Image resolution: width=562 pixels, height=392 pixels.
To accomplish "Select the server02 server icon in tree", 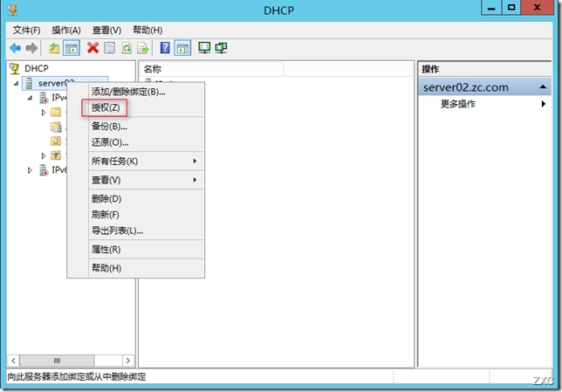I will click(29, 83).
